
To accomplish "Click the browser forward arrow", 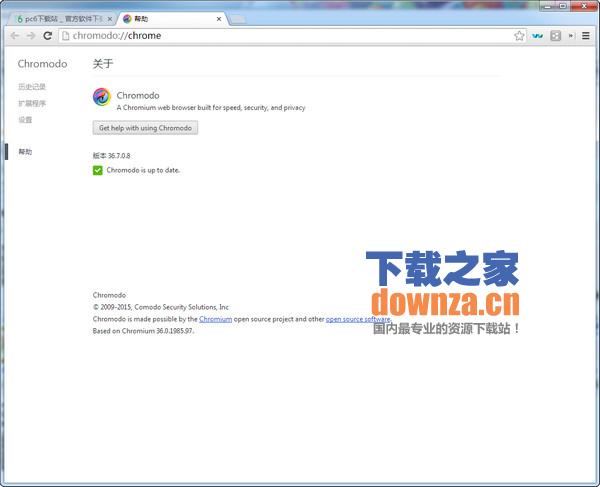I will pyautogui.click(x=31, y=36).
